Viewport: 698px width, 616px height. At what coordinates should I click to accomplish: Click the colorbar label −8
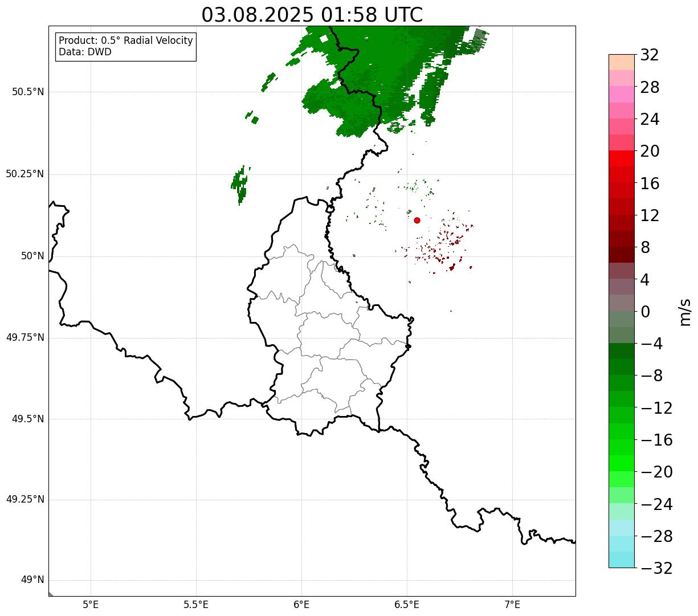tap(651, 376)
